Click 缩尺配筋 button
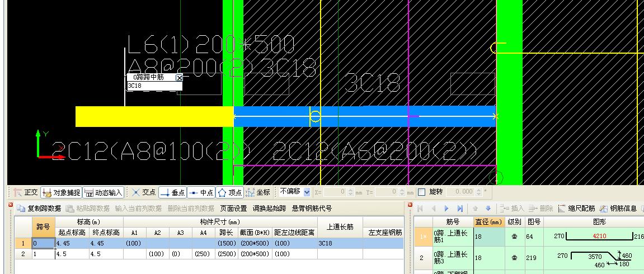Image resolution: width=644 pixels, height=274 pixels. tap(576, 209)
